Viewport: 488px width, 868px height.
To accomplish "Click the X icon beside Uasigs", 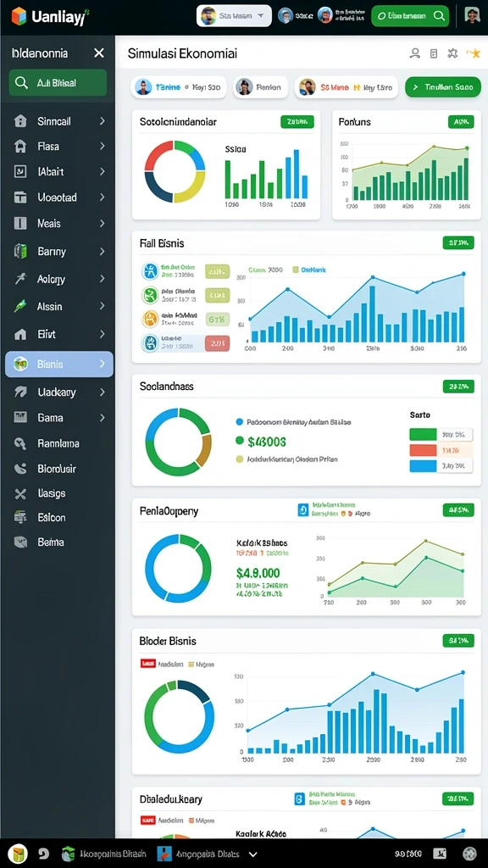I will click(x=20, y=493).
